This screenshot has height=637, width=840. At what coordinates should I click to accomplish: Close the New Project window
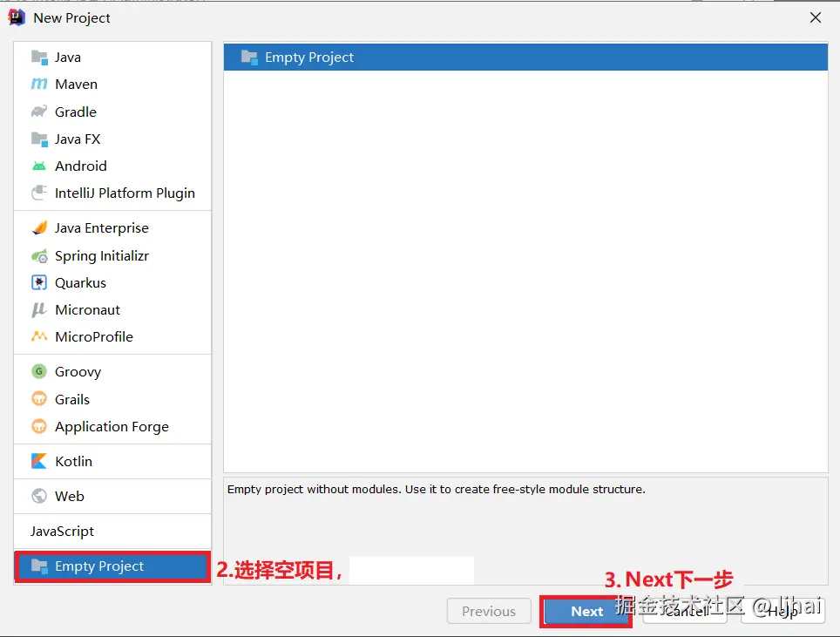(816, 17)
